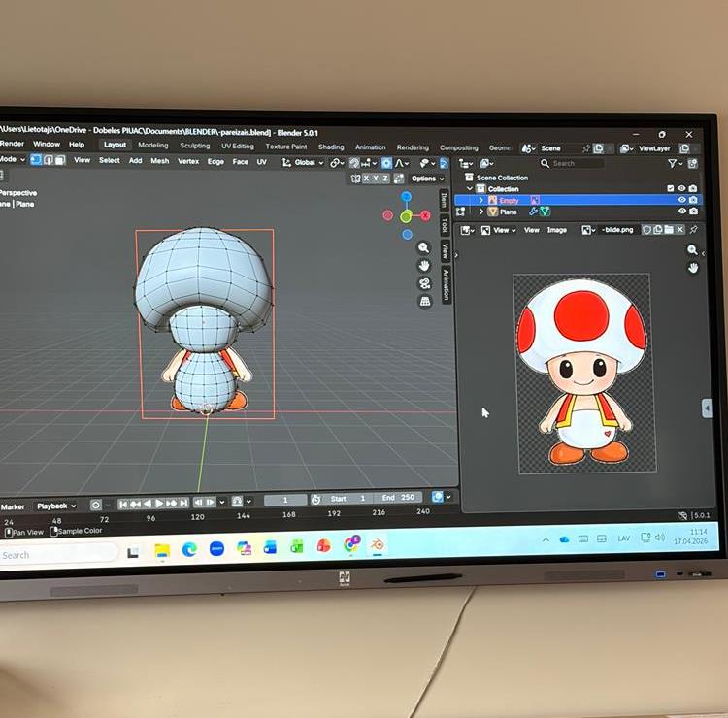The width and height of the screenshot is (728, 718).
Task: Click the viewport zoom magnifier icon
Action: click(x=423, y=247)
